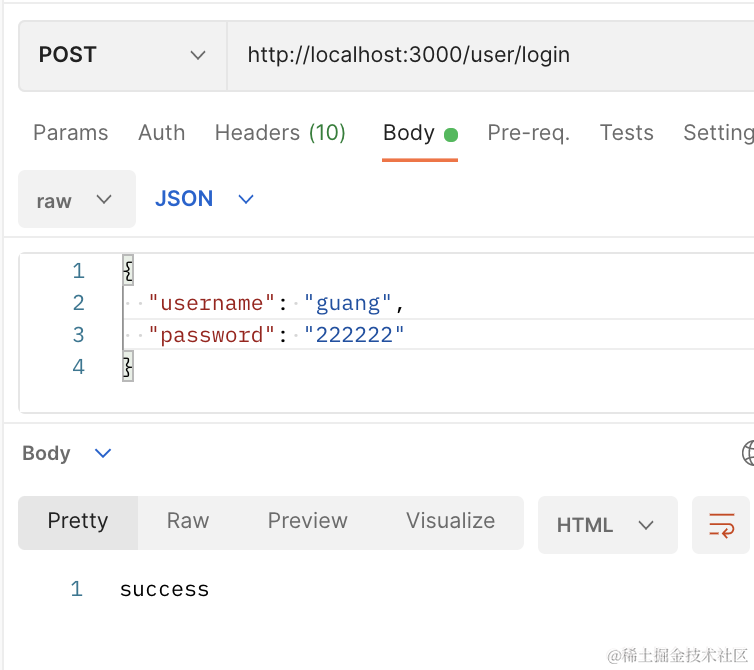Screen dimensions: 754x670
Task: Go to the Pre-req. tab
Action: point(528,133)
